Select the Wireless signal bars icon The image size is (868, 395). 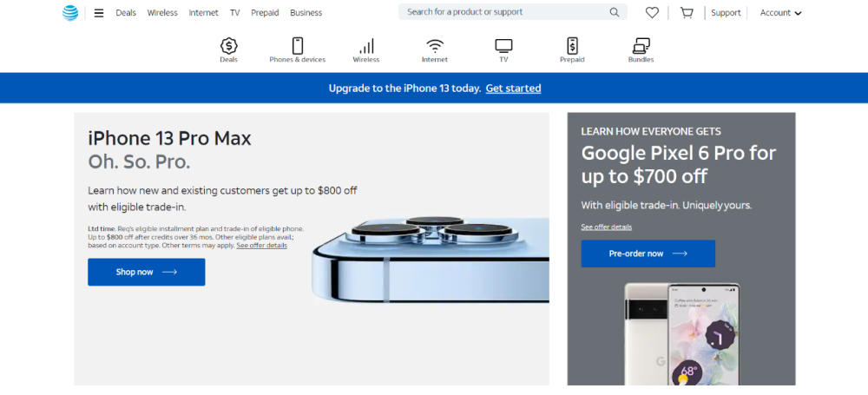[366, 46]
